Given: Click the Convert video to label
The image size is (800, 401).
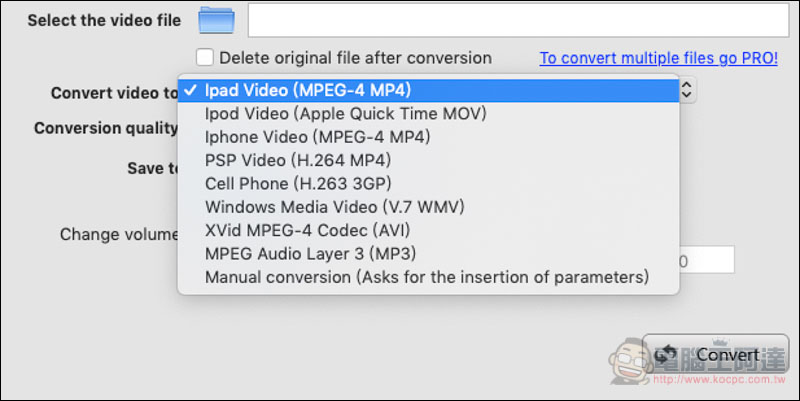Looking at the screenshot, I should tap(114, 93).
